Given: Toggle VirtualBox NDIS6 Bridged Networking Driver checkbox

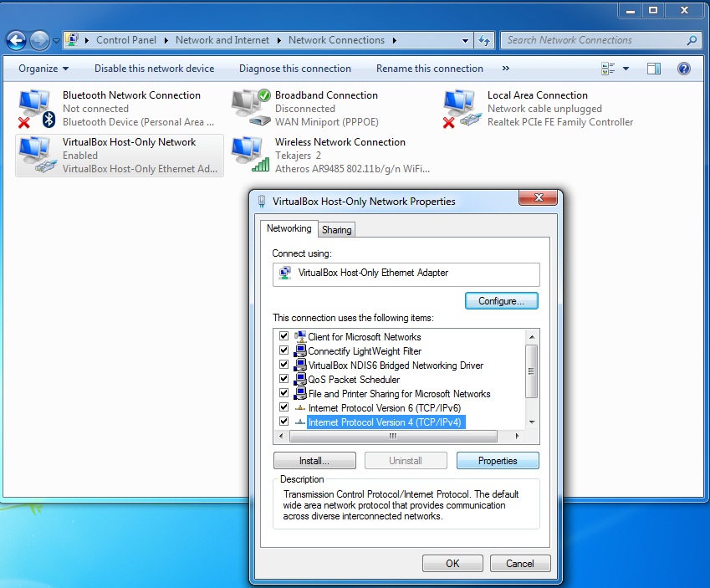Looking at the screenshot, I should [283, 364].
